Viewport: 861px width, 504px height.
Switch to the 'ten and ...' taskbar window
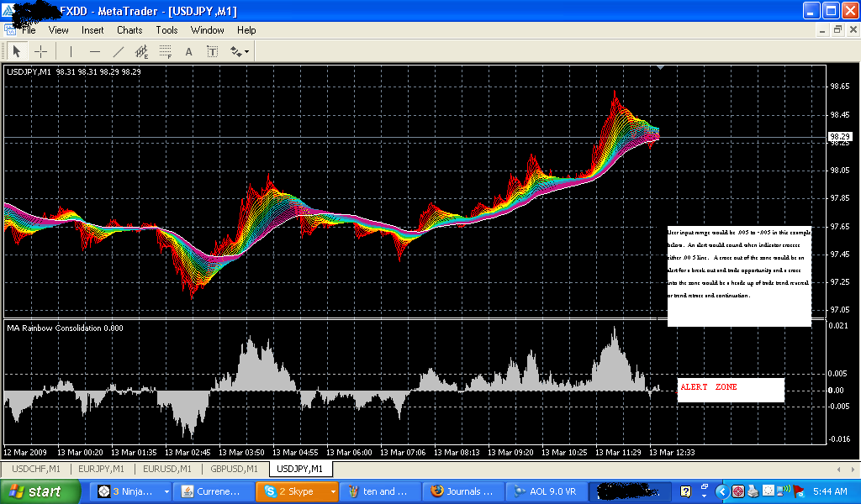[380, 491]
